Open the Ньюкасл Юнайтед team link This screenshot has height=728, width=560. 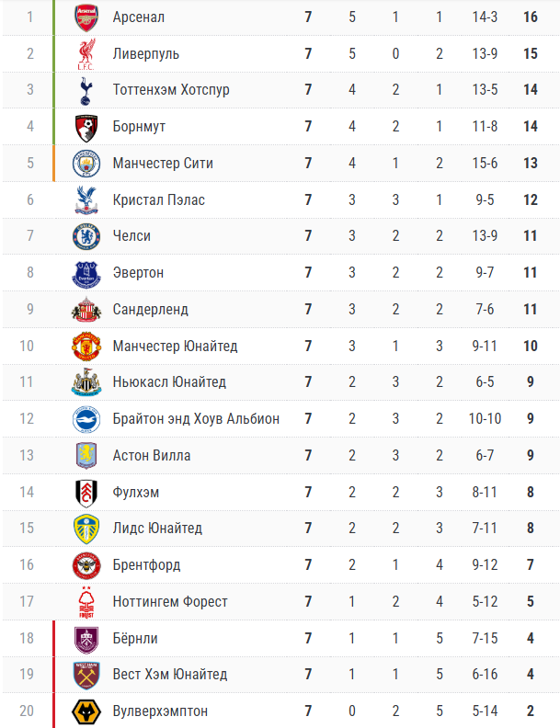pyautogui.click(x=169, y=382)
